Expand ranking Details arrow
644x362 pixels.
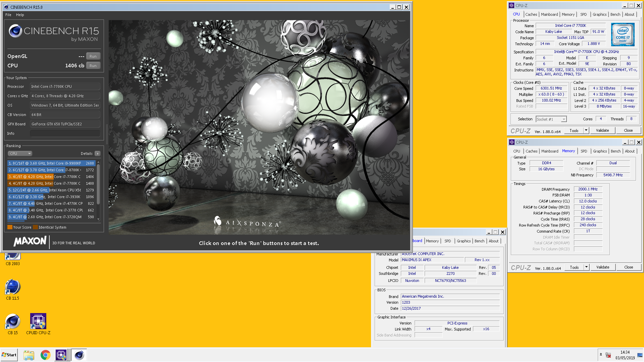point(98,154)
